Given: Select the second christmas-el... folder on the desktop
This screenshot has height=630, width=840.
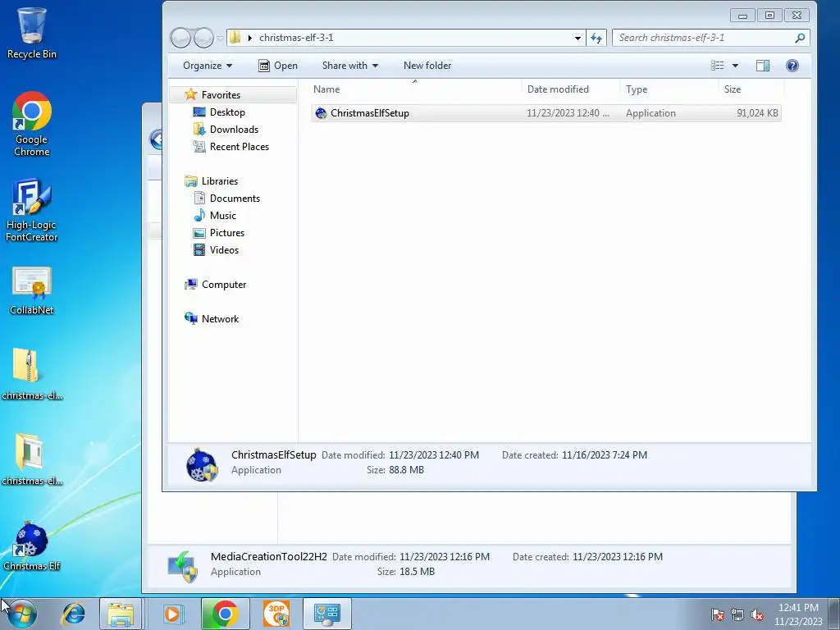Looking at the screenshot, I should [x=32, y=459].
